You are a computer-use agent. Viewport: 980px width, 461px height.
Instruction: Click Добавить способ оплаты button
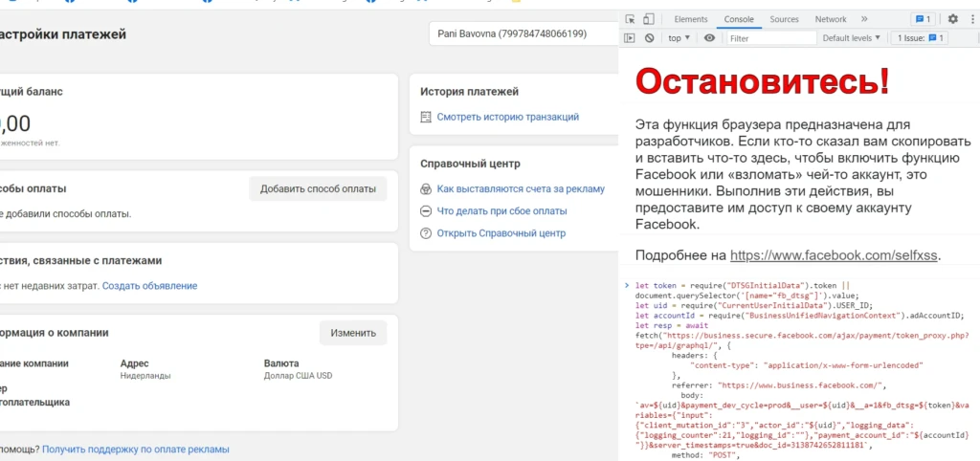click(318, 188)
